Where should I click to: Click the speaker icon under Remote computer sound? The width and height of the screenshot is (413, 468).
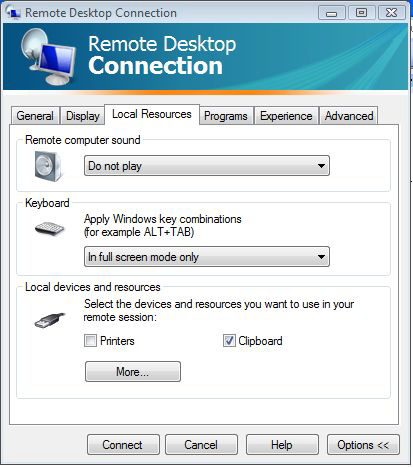(x=48, y=166)
